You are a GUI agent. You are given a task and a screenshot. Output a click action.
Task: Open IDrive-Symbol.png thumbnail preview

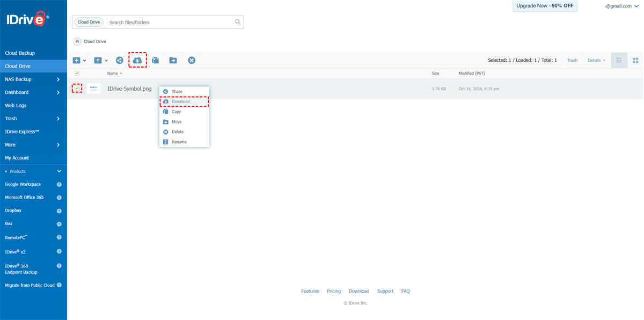[93, 89]
